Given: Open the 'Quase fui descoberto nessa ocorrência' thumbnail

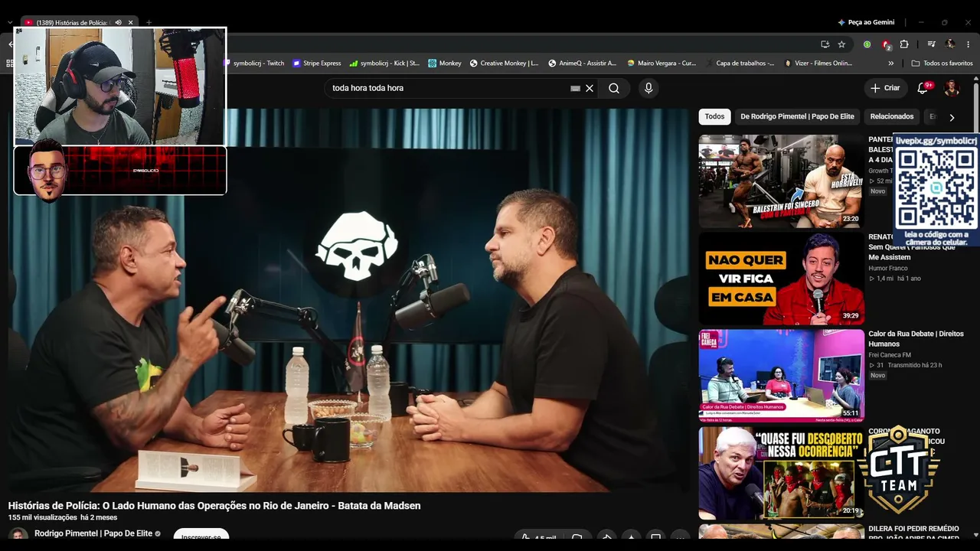Looking at the screenshot, I should (781, 473).
